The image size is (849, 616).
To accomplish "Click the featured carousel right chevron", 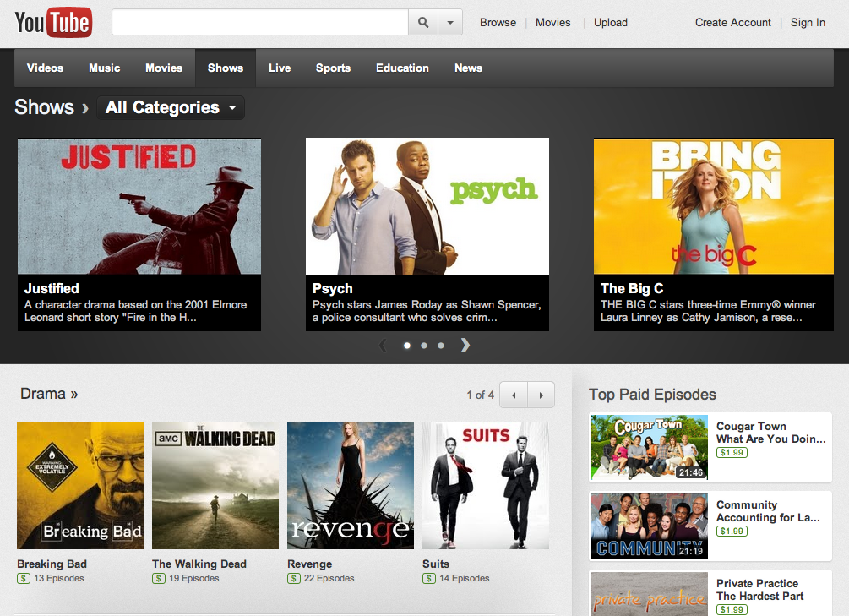I will click(465, 345).
